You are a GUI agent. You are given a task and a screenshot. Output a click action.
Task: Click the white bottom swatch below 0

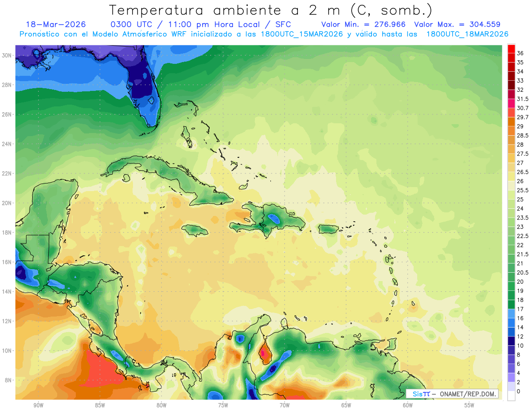point(511,396)
